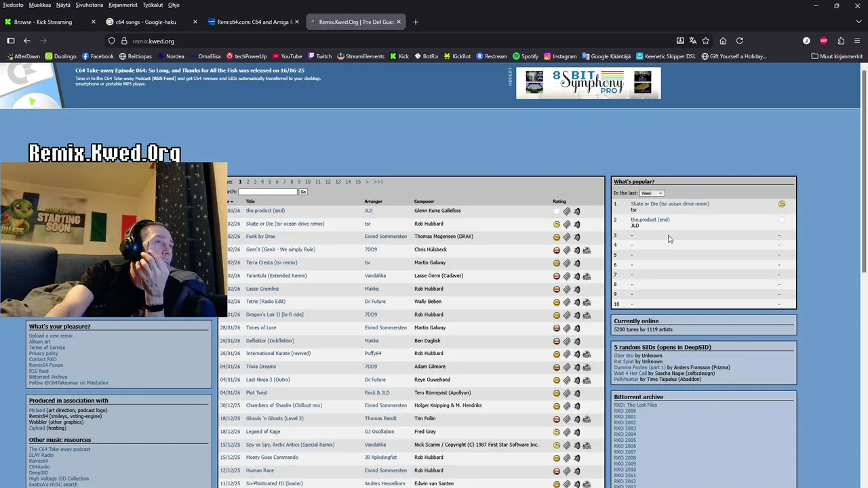
Task: Click the Go button beside search field
Action: (303, 192)
